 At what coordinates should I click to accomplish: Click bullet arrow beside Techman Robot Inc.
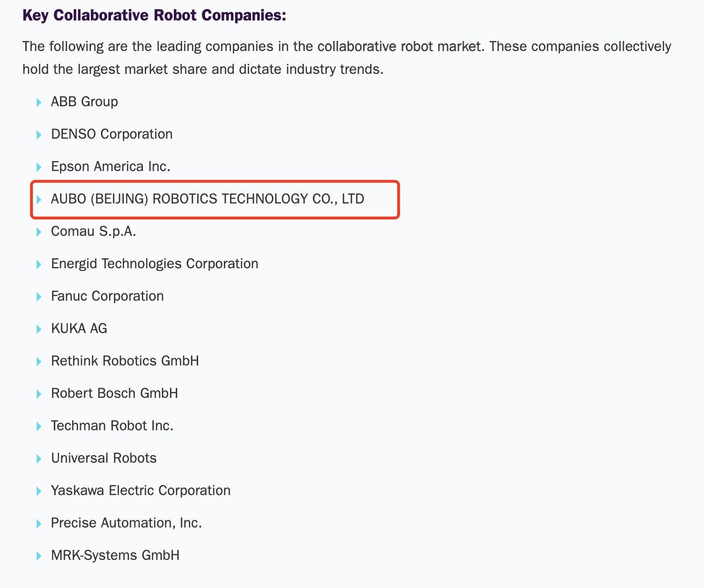click(39, 426)
